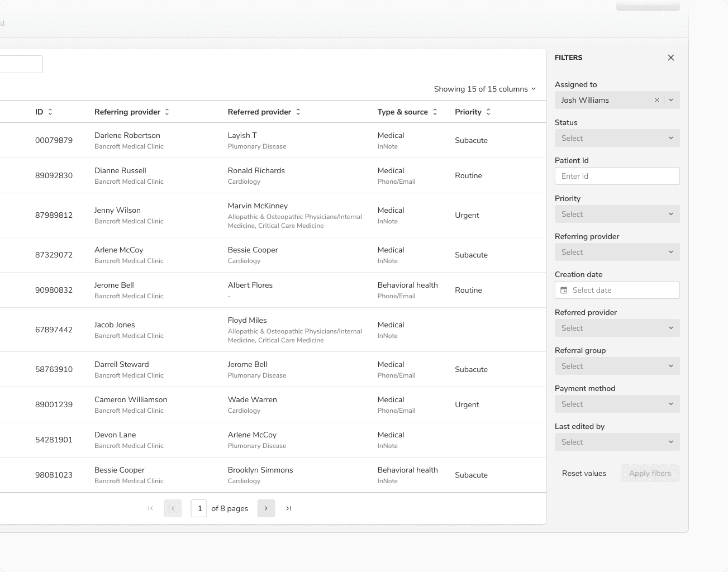Jump to the last page of results
The image size is (728, 572).
tap(288, 508)
